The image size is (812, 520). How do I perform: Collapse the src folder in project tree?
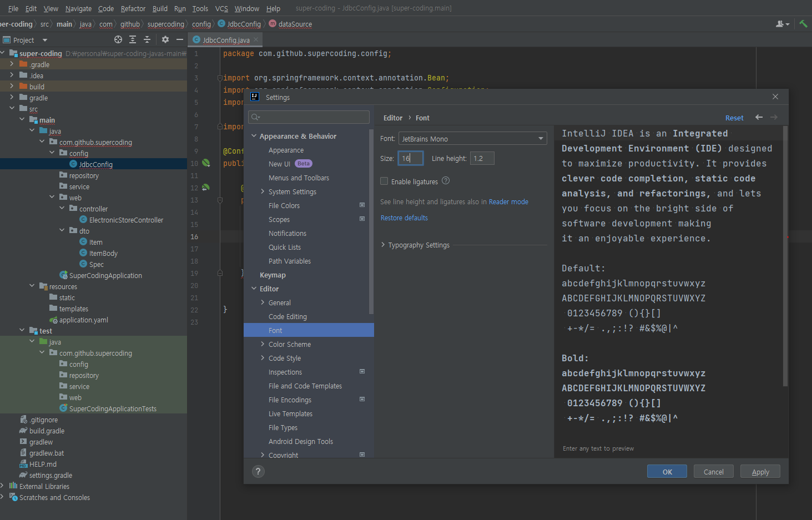(12, 108)
